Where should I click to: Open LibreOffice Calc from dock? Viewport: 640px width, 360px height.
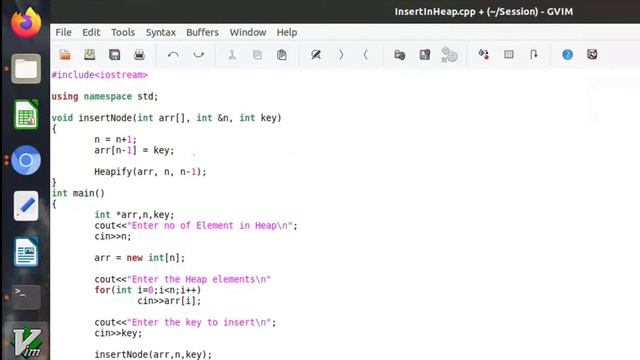[26, 115]
